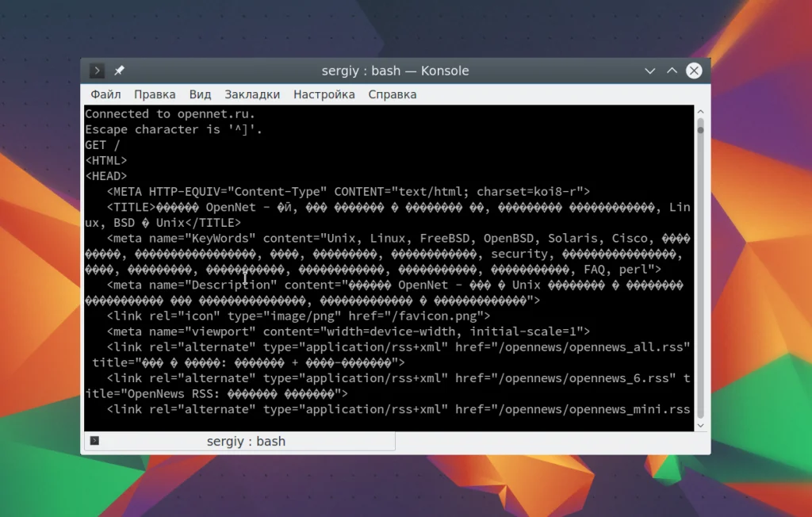The width and height of the screenshot is (812, 517).
Task: Open the Вид menu
Action: (200, 94)
